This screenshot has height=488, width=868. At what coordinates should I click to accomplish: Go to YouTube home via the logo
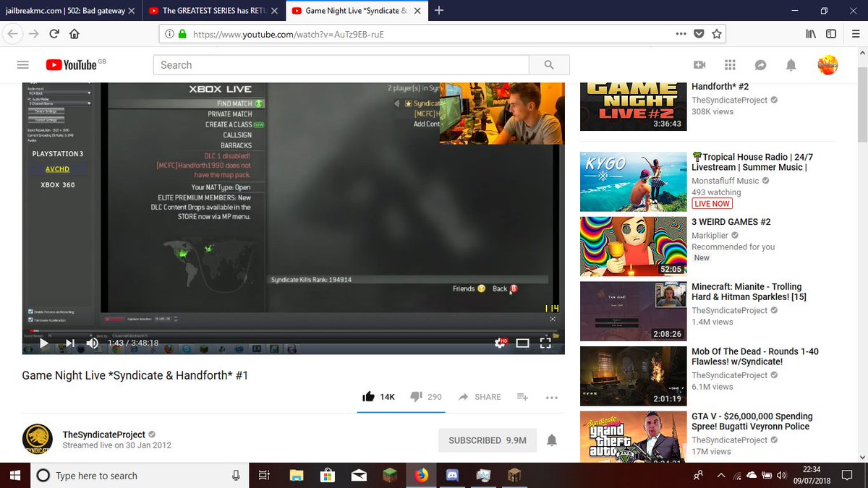pos(71,65)
